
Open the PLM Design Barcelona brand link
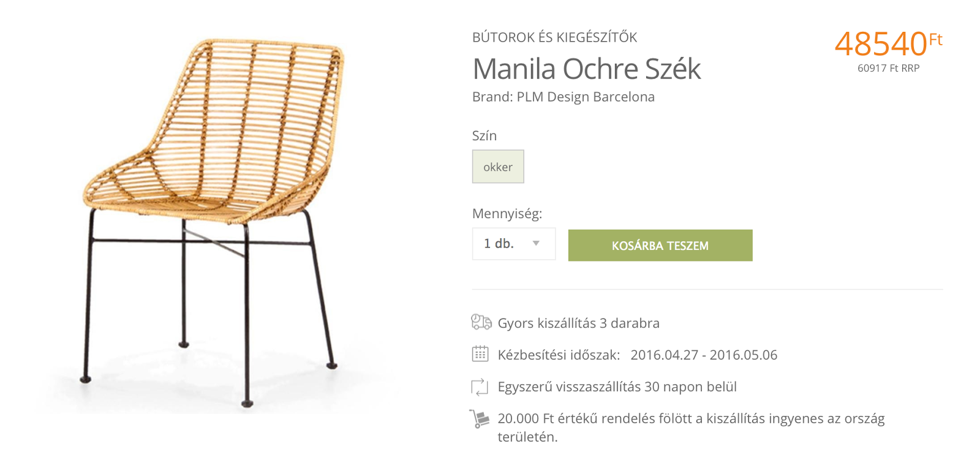585,97
